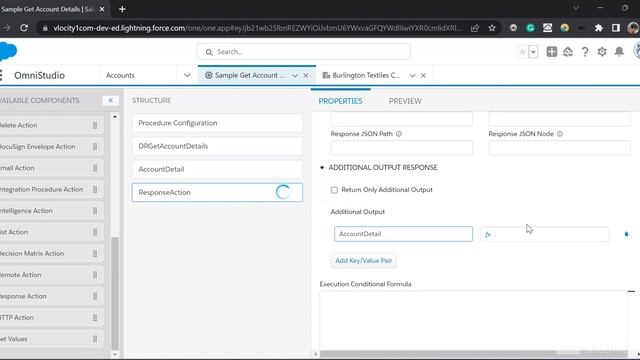The width and height of the screenshot is (640, 360).
Task: Select AccountDetail step in structure
Action: (x=217, y=169)
